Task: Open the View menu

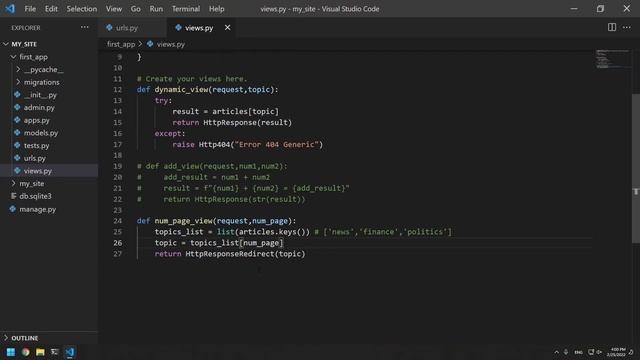Action: click(x=113, y=9)
